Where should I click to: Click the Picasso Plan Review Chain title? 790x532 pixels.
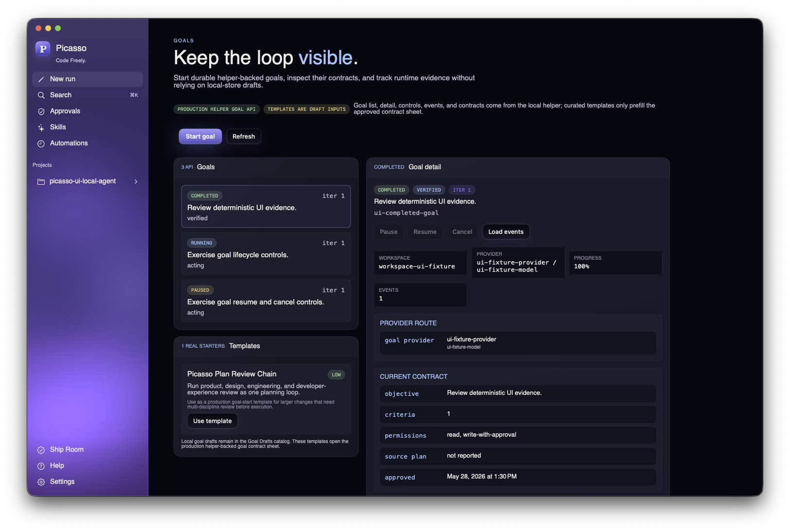[232, 374]
